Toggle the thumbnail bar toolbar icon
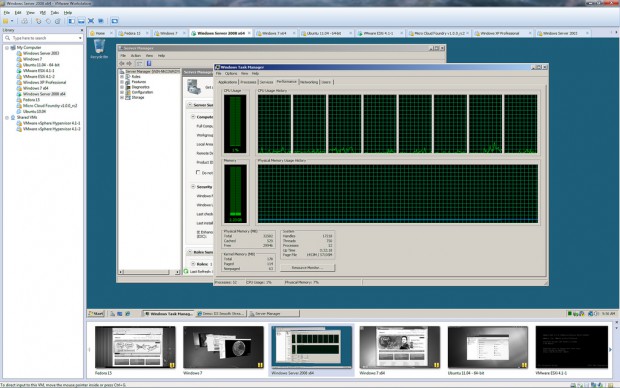This screenshot has width=620, height=388. (x=81, y=21)
